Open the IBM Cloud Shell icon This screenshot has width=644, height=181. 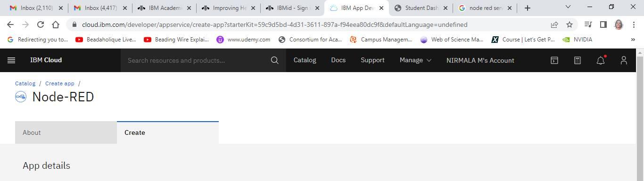[x=554, y=60]
